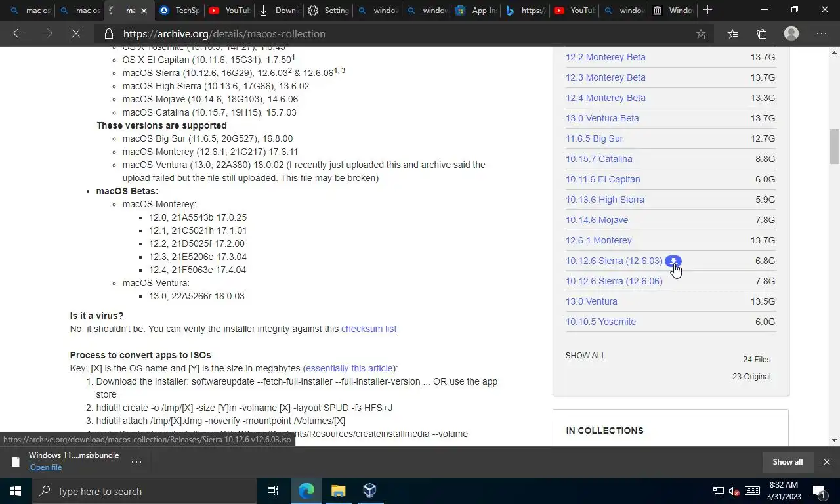Open the Windows Start menu
Viewport: 840px width, 504px height.
[16, 491]
